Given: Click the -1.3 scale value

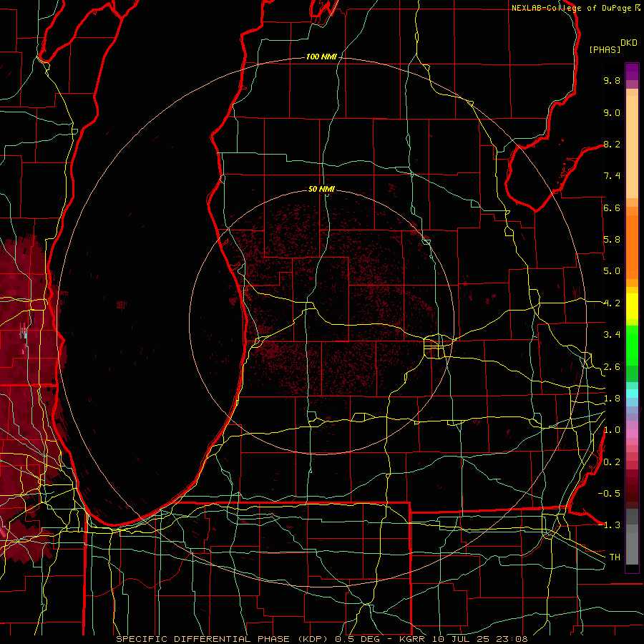Looking at the screenshot, I should click(x=609, y=525).
